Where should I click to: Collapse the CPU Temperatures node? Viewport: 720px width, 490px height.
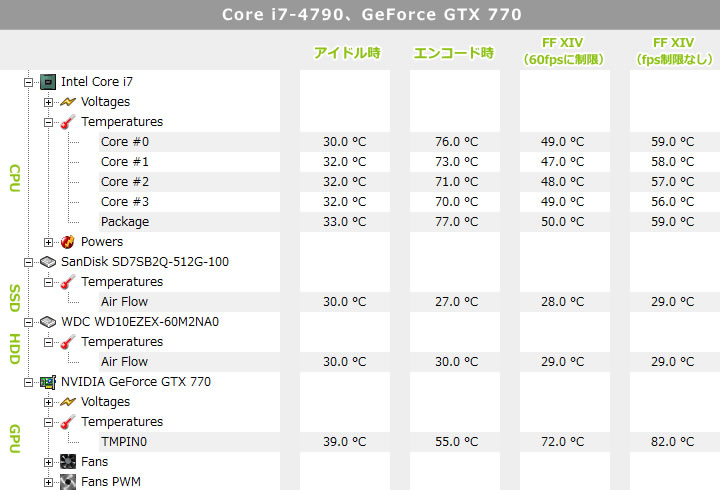[48, 122]
